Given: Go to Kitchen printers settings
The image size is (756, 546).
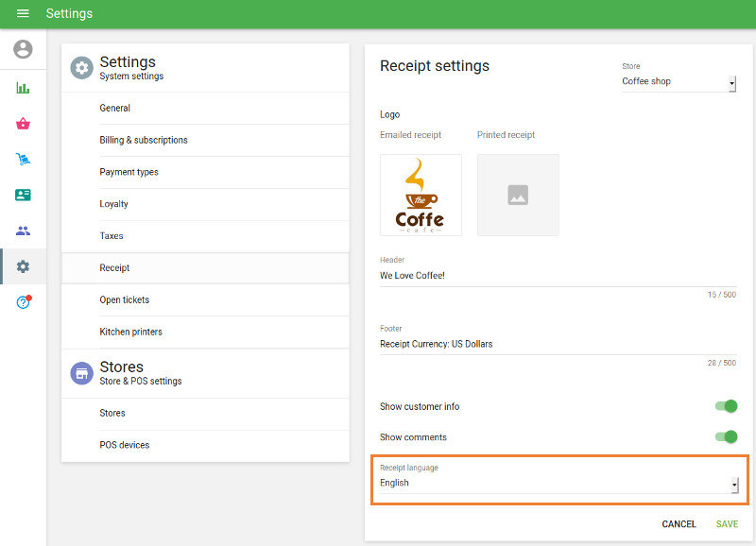Looking at the screenshot, I should pos(130,332).
